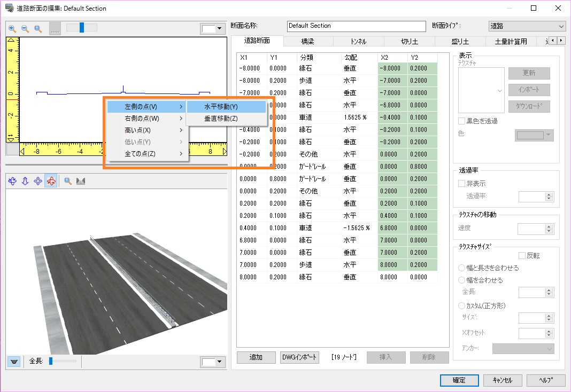Select the 幅を合わせる radio button

pos(462,280)
